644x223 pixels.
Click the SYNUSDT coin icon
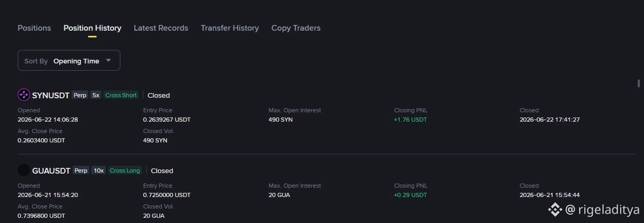click(24, 95)
